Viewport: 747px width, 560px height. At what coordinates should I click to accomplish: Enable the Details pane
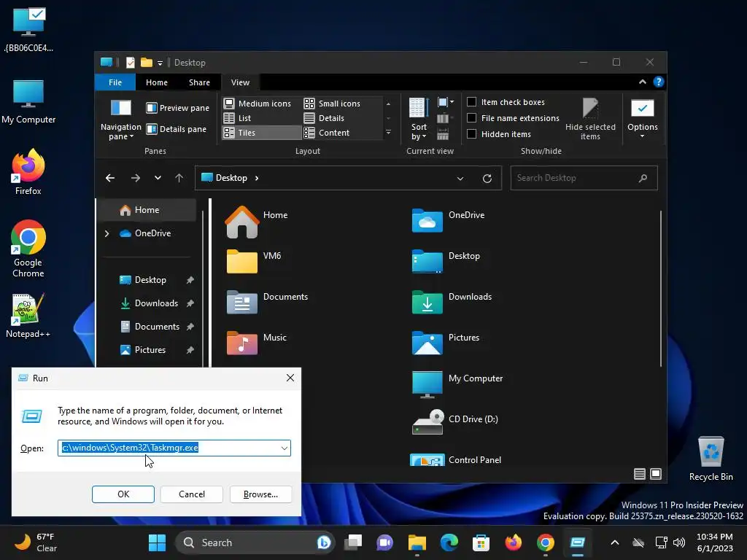click(177, 129)
